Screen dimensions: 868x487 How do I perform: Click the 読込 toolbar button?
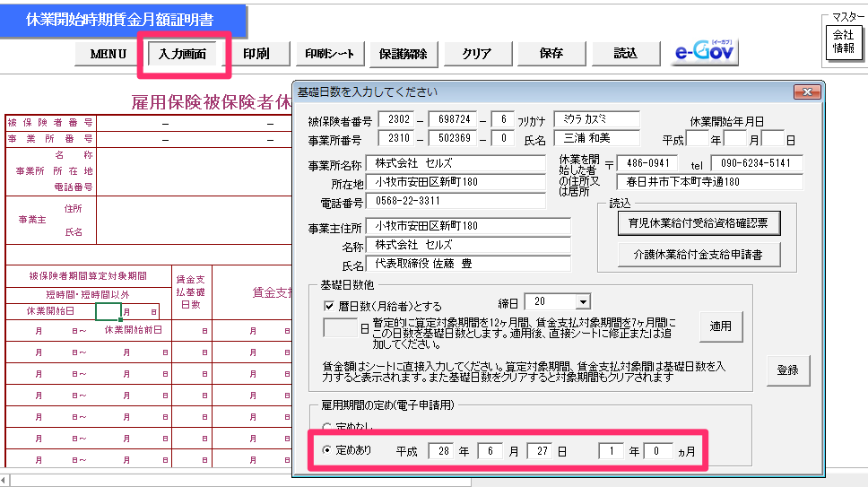(625, 54)
